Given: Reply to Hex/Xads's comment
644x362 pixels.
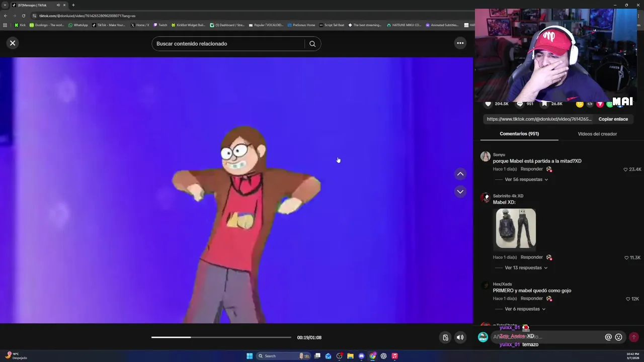Looking at the screenshot, I should [x=531, y=299].
